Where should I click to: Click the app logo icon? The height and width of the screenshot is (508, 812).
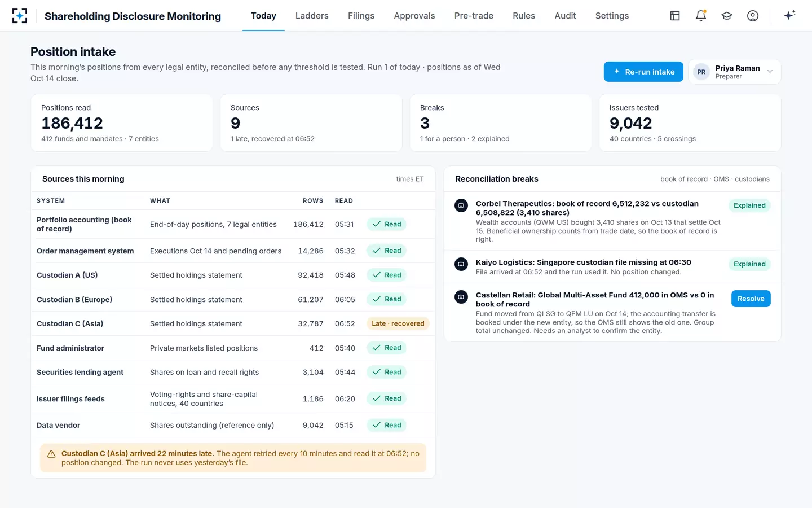pyautogui.click(x=20, y=16)
